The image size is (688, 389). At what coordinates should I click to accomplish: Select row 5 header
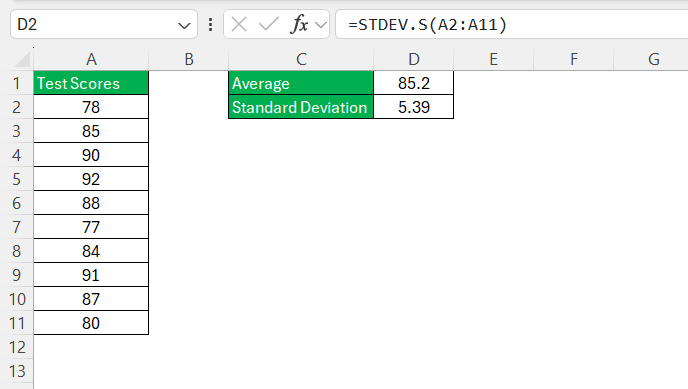click(x=17, y=179)
